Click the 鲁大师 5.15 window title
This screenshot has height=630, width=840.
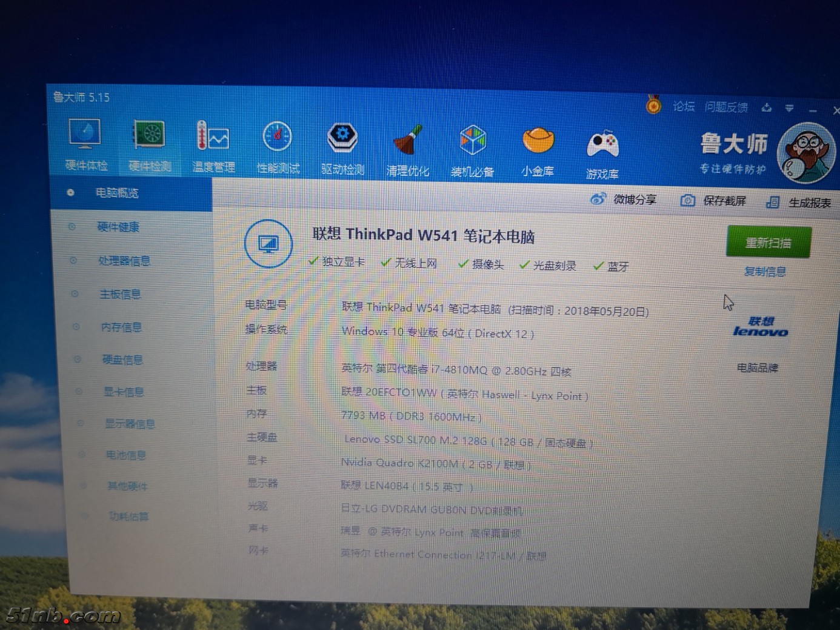click(81, 97)
